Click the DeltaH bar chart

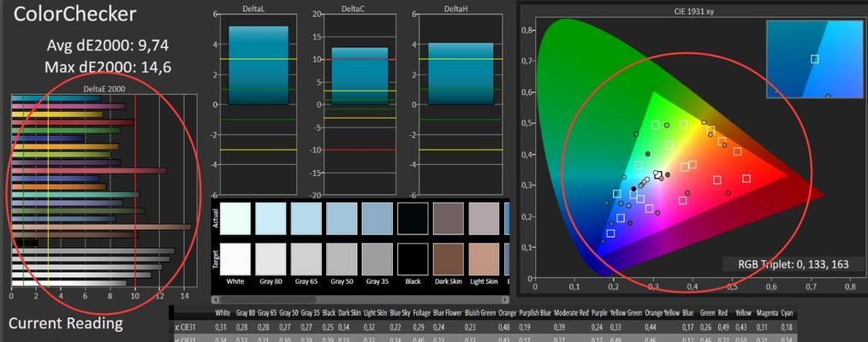click(461, 103)
